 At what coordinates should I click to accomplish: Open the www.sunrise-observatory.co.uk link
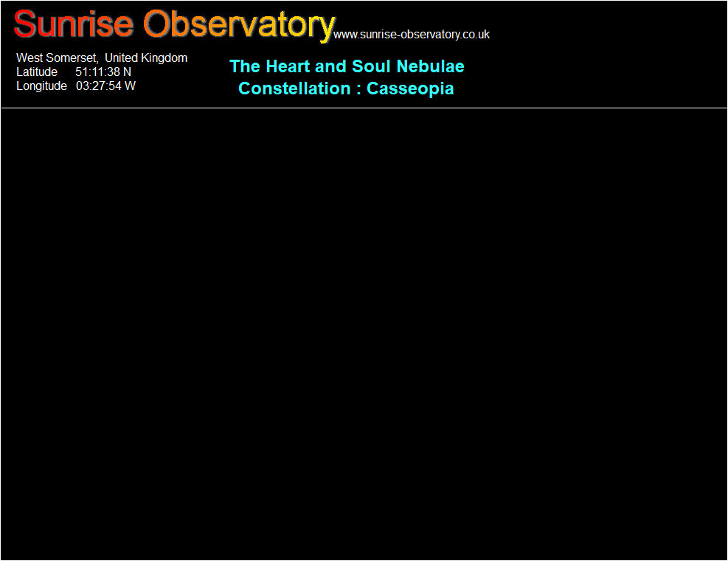412,35
